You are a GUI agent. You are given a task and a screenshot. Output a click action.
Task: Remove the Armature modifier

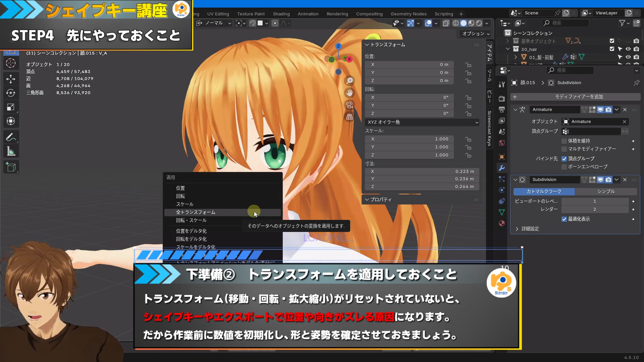pyautogui.click(x=625, y=110)
